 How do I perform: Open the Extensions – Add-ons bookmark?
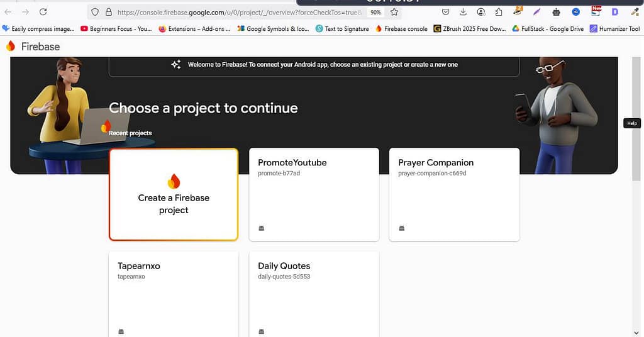click(194, 29)
